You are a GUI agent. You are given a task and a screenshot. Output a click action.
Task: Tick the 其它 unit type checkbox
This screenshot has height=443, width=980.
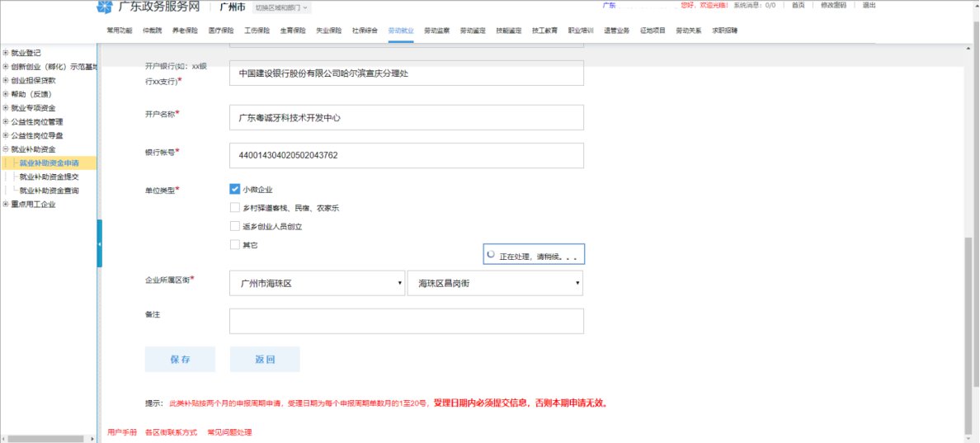tap(235, 244)
